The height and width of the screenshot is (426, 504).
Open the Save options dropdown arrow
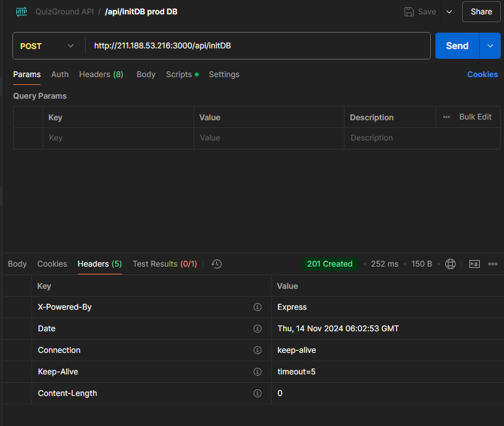click(x=449, y=12)
